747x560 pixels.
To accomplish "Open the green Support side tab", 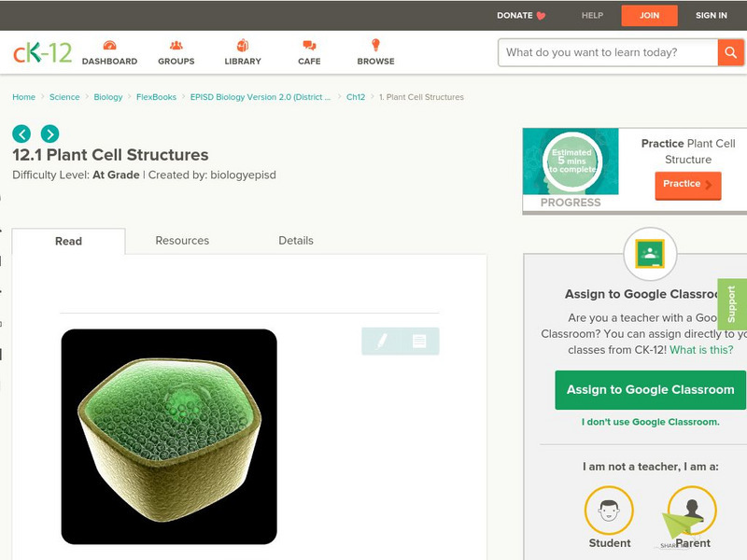I will click(731, 304).
